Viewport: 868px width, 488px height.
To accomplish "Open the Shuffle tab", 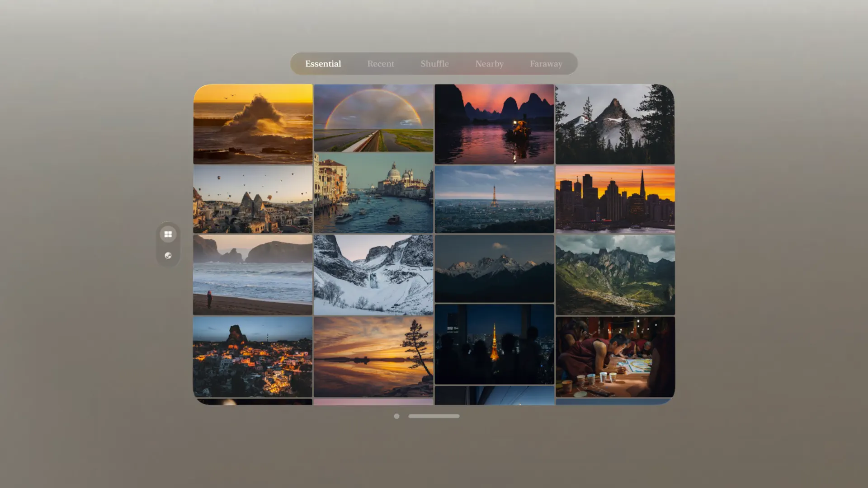I will tap(434, 64).
